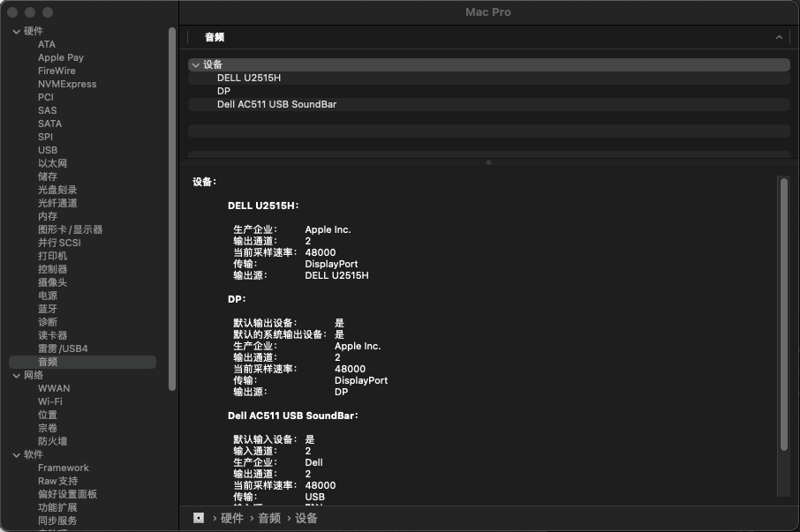Collapse the 网络 section in the sidebar

[x=16, y=376]
